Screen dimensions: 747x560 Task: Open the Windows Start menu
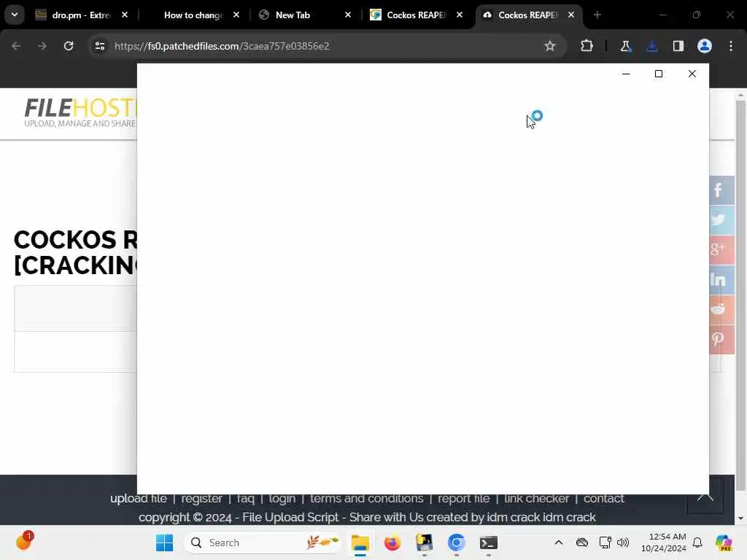[165, 542]
